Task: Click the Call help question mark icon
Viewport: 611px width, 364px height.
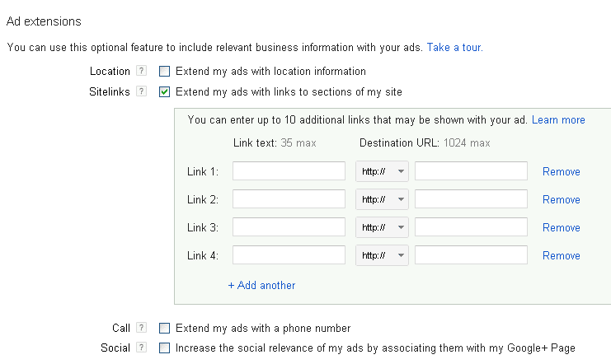Action: tap(142, 328)
